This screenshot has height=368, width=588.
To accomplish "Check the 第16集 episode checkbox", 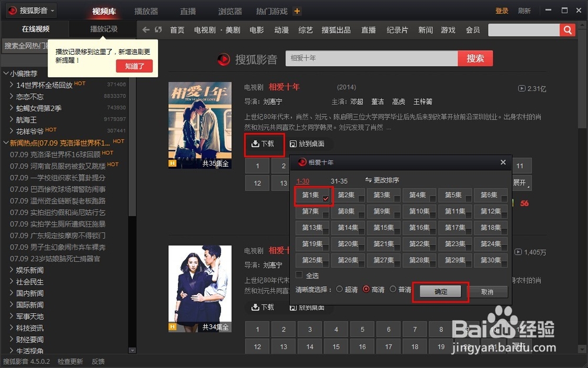I will (433, 231).
